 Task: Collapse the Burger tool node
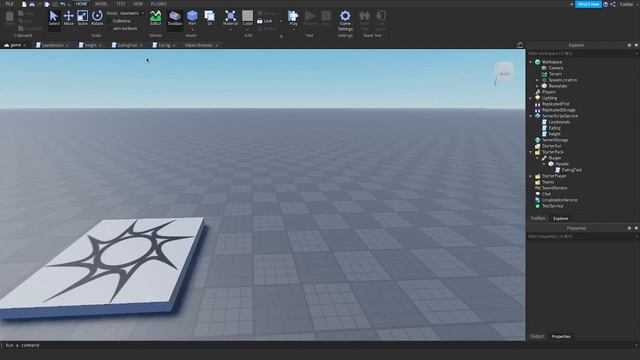pos(538,158)
